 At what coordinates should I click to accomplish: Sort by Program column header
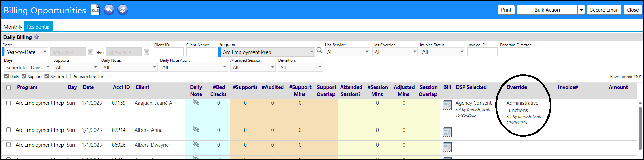27,87
